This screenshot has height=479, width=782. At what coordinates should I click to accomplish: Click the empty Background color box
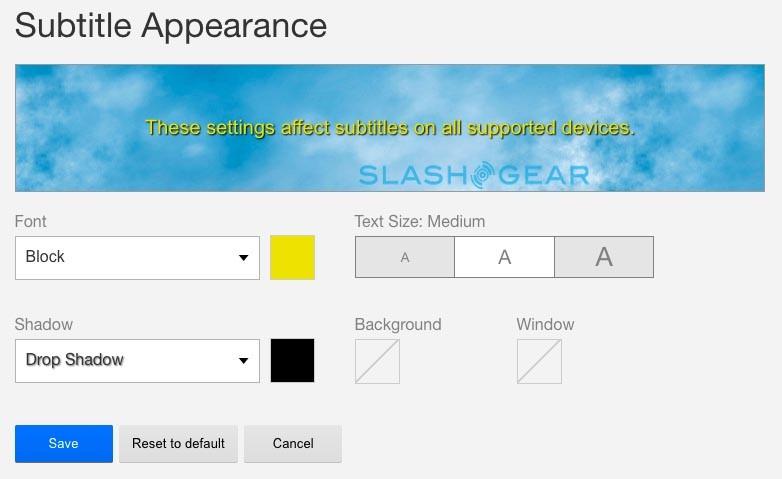[377, 361]
